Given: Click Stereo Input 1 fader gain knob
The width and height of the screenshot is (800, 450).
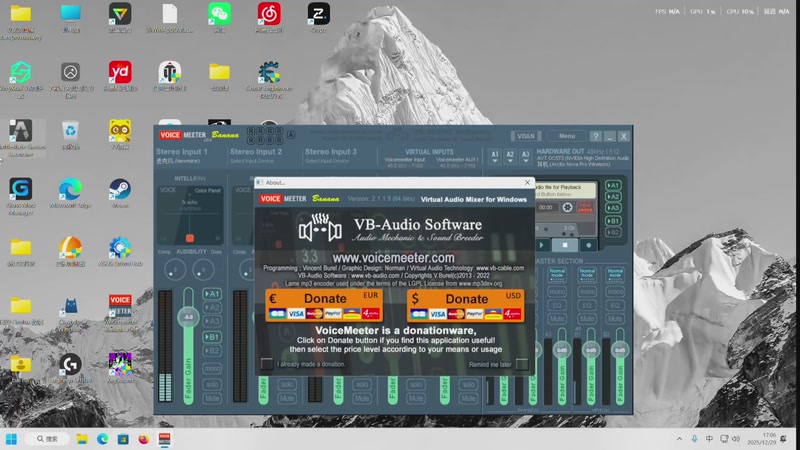Looking at the screenshot, I should (188, 317).
